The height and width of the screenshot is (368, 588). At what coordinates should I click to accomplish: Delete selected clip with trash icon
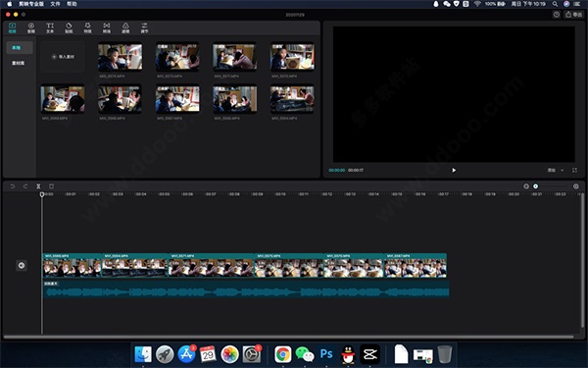[x=51, y=186]
